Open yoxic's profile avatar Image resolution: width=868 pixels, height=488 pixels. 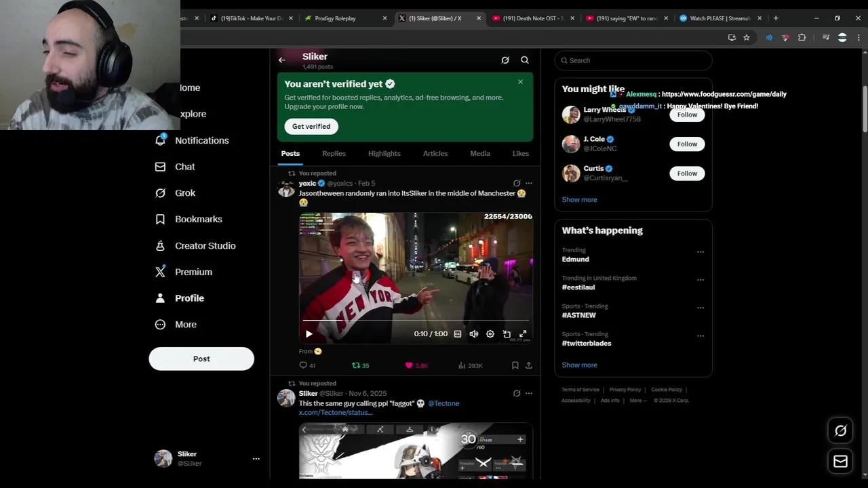(286, 188)
